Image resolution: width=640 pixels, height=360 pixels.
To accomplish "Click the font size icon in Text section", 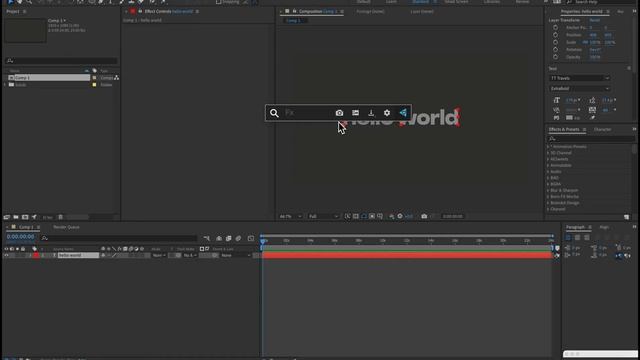I will [x=556, y=100].
